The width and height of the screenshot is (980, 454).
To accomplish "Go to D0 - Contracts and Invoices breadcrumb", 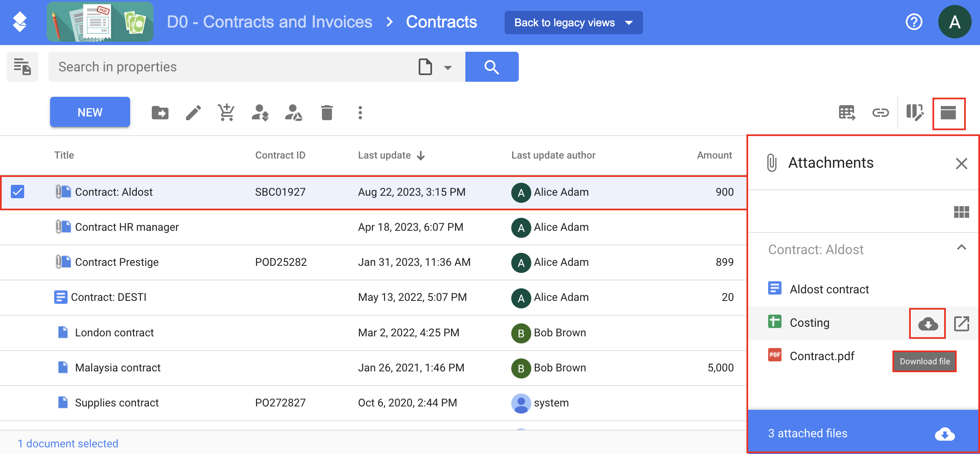I will point(269,22).
